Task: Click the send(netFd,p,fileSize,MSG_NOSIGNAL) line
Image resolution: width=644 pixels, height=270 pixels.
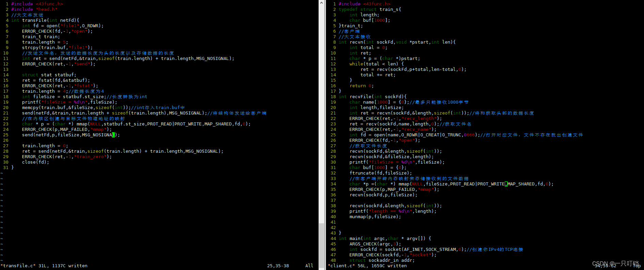Action: (71, 135)
